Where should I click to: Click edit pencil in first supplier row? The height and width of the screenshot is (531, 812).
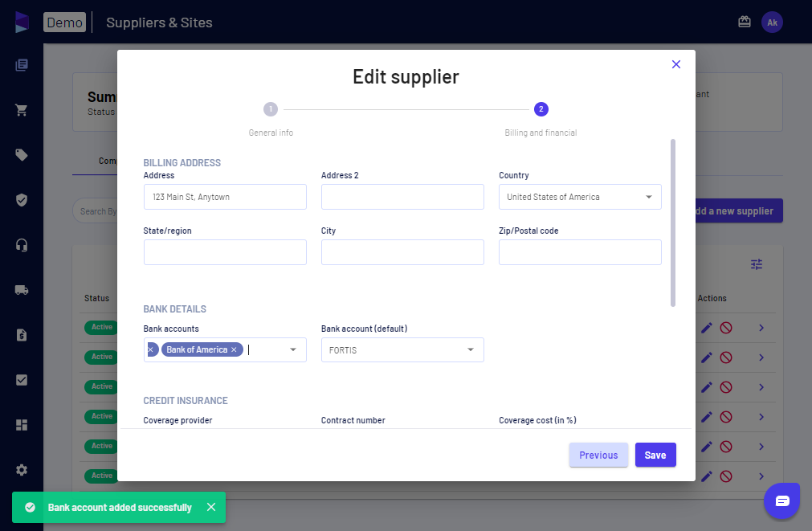coord(706,328)
